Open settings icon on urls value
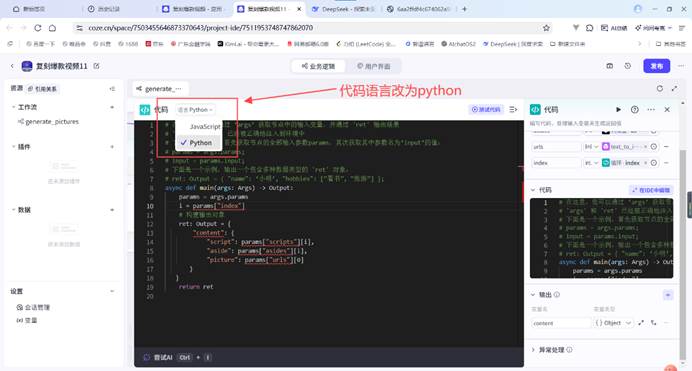 click(654, 147)
